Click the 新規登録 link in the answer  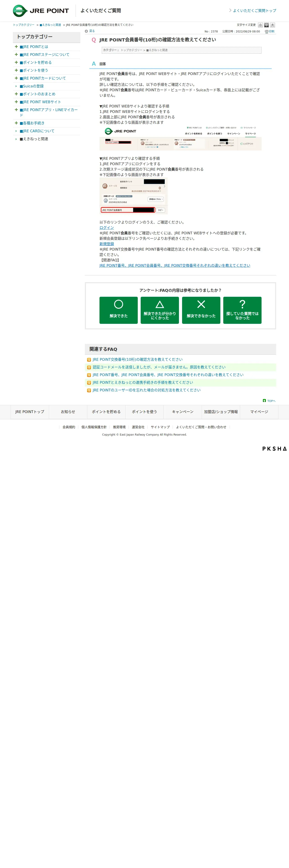click(107, 244)
